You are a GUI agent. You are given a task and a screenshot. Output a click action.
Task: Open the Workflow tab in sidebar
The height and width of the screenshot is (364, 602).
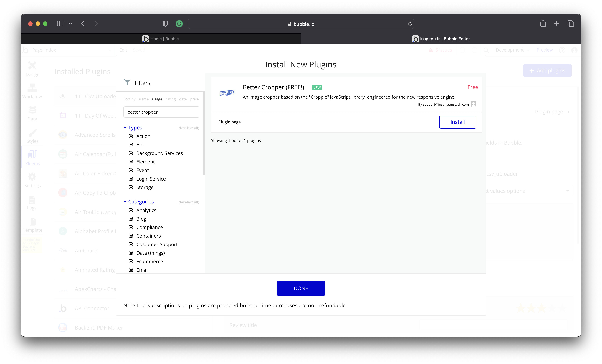[x=32, y=91]
